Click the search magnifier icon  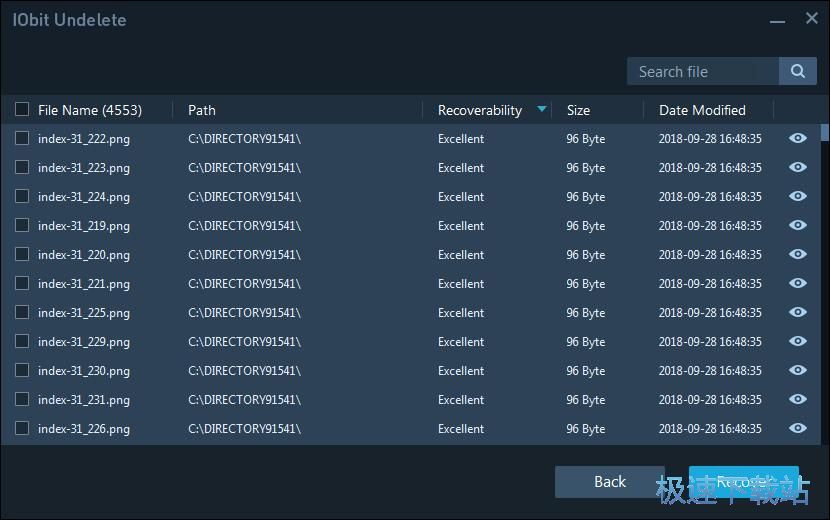(x=797, y=71)
